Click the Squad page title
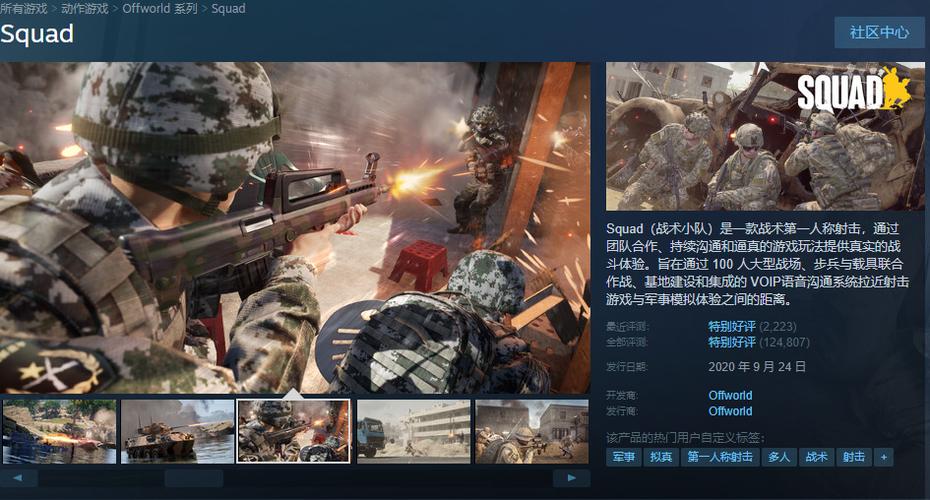930x500 pixels. click(37, 34)
